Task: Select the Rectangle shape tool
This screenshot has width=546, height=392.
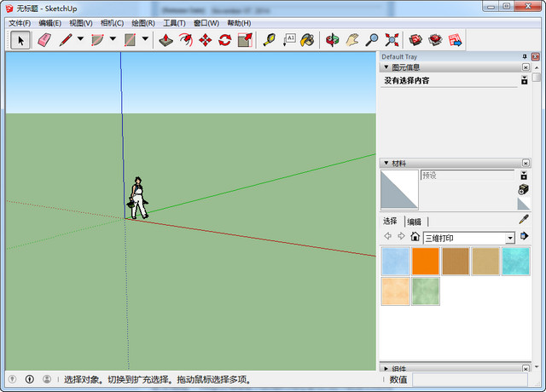Action: [130, 40]
